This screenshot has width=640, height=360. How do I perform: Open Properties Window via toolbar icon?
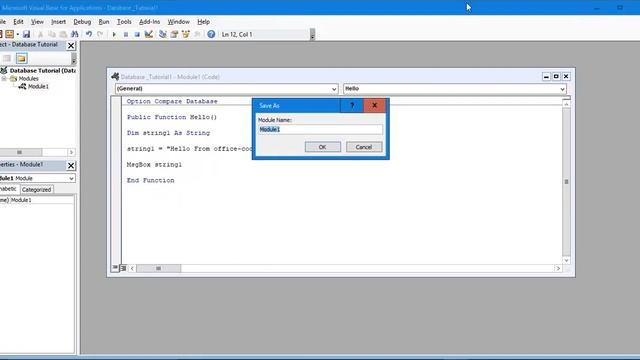point(174,34)
